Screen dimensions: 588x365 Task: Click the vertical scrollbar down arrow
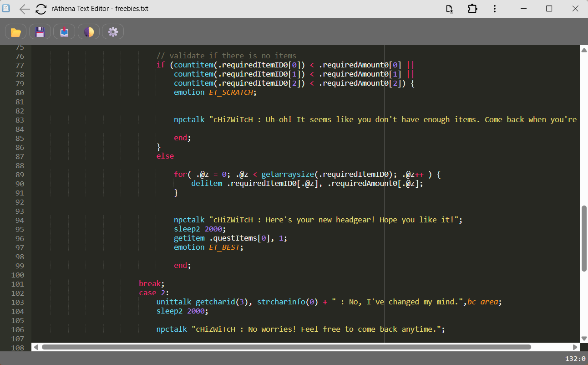584,339
